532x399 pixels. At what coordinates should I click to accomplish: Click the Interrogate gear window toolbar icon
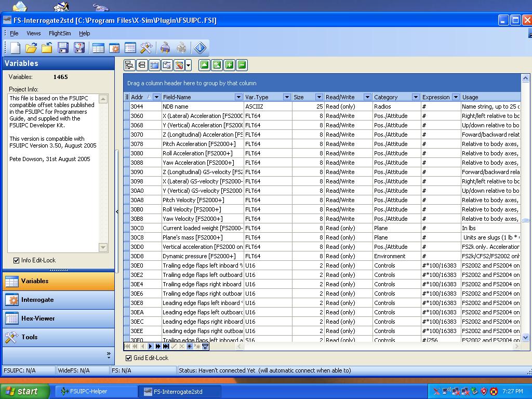(114, 48)
